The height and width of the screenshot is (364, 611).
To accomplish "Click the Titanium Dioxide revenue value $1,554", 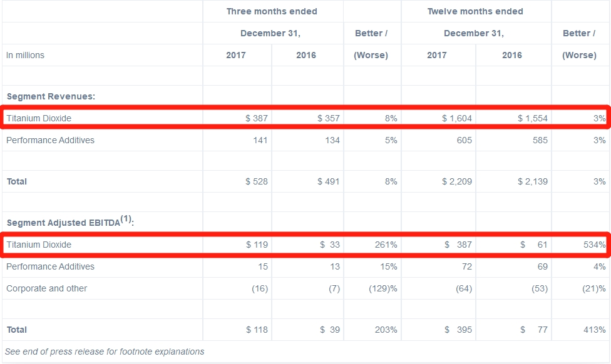I will [532, 118].
